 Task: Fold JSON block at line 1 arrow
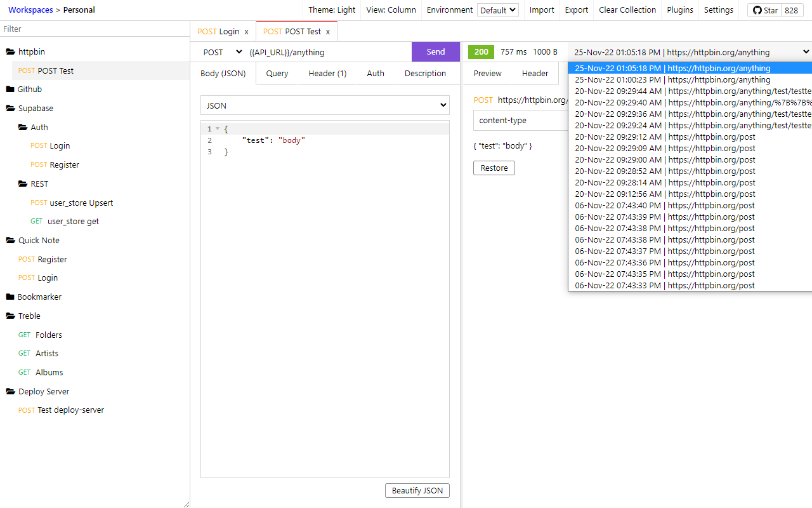(218, 129)
